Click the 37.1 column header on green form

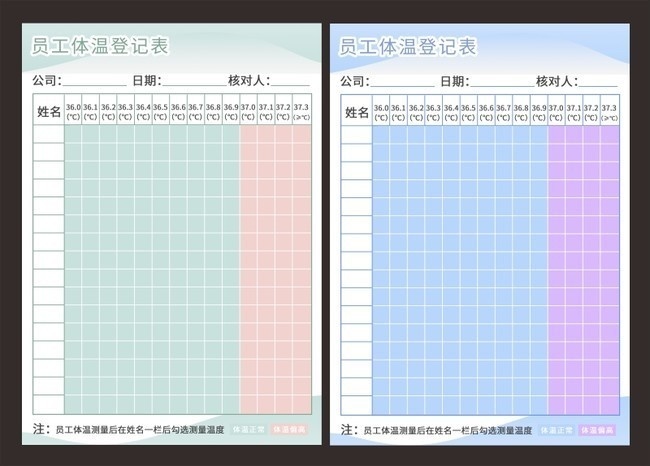point(266,109)
